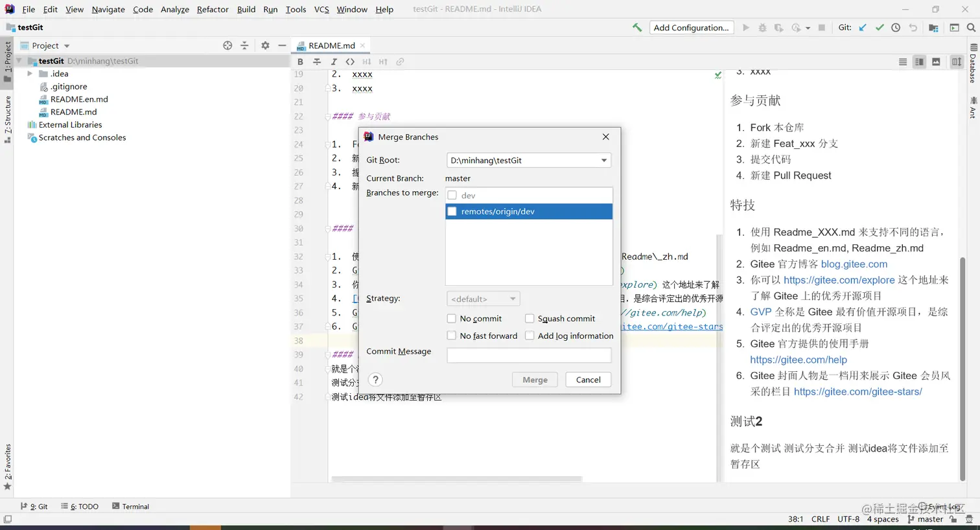This screenshot has width=980, height=530.
Task: Click the collapse all icon in Project panel
Action: click(244, 45)
